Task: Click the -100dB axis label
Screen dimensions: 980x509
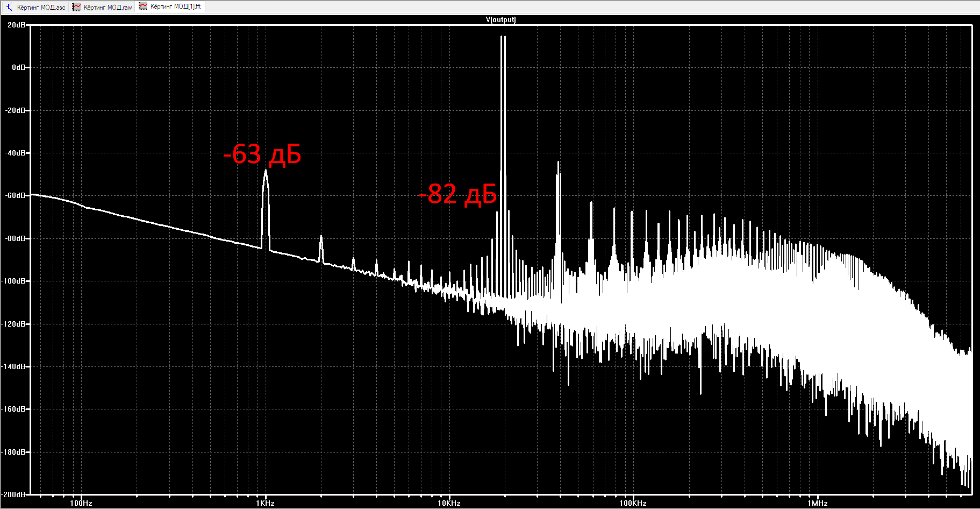Action: pos(14,281)
